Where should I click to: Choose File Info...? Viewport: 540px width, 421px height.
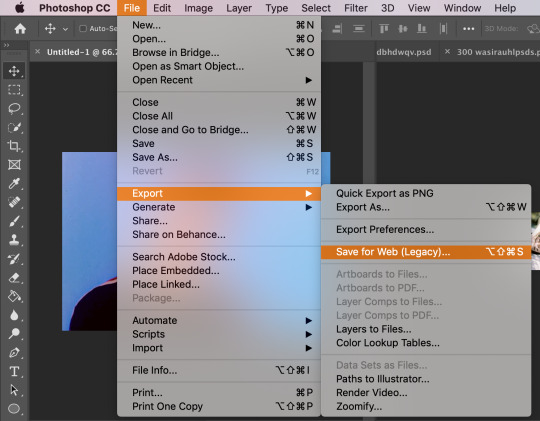pyautogui.click(x=219, y=370)
